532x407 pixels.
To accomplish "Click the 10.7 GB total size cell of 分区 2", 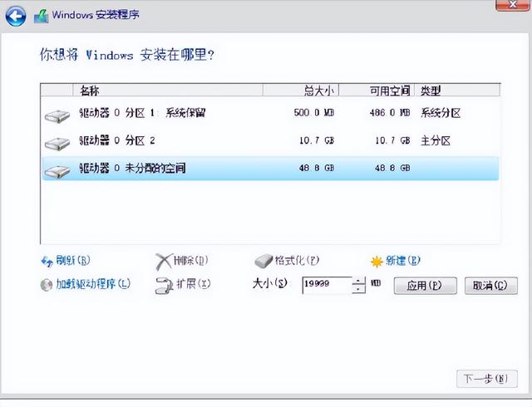I will tap(317, 140).
